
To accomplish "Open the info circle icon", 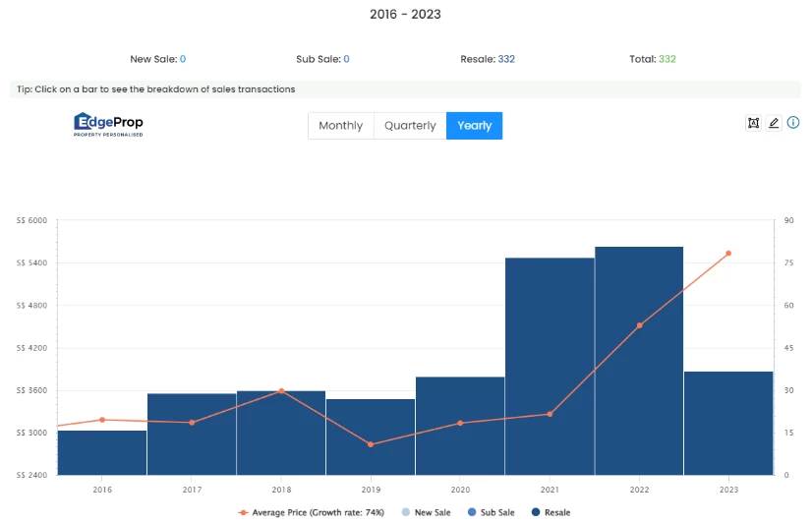I will (793, 123).
